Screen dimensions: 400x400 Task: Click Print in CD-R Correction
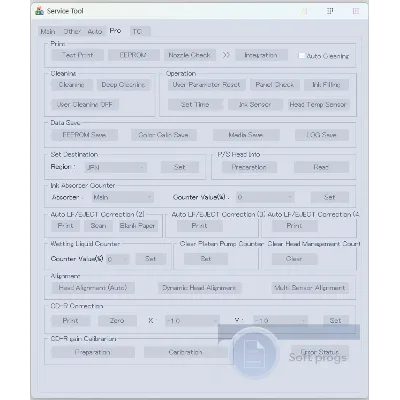click(x=71, y=321)
